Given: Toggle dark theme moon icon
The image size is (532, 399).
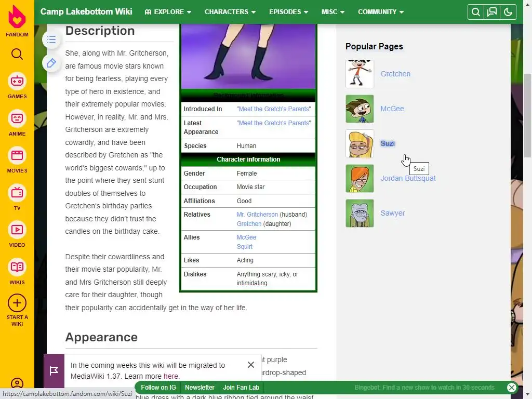Looking at the screenshot, I should click(508, 12).
